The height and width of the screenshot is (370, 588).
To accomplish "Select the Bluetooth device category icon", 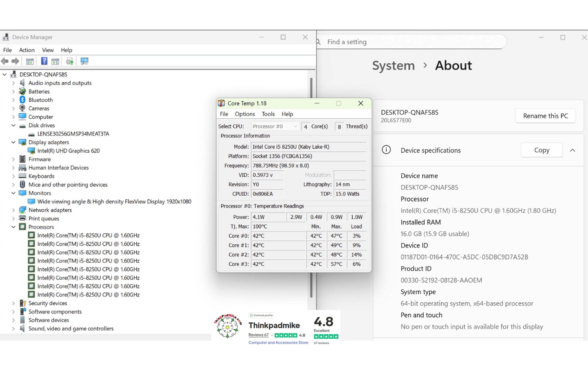I will (x=22, y=100).
